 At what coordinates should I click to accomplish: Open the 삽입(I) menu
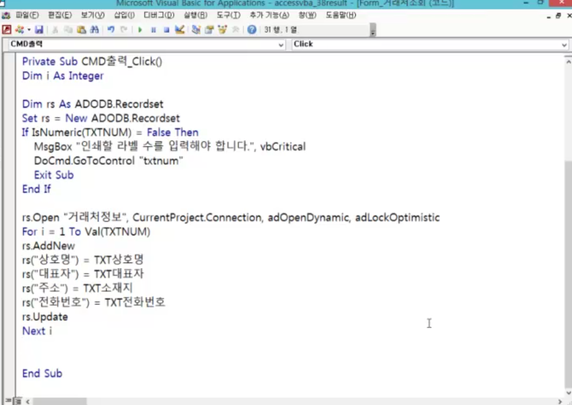[124, 15]
